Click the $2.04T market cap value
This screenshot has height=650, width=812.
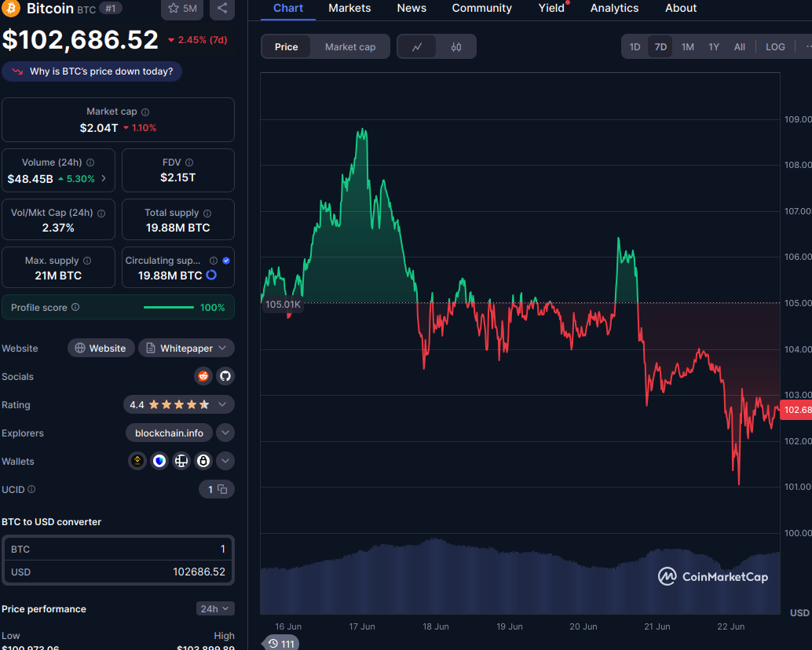tap(99, 128)
